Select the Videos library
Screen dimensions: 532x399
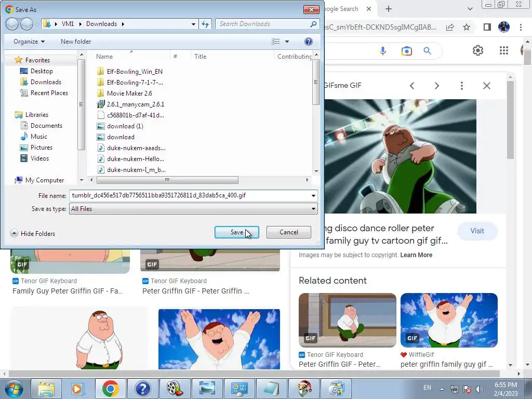pyautogui.click(x=39, y=158)
